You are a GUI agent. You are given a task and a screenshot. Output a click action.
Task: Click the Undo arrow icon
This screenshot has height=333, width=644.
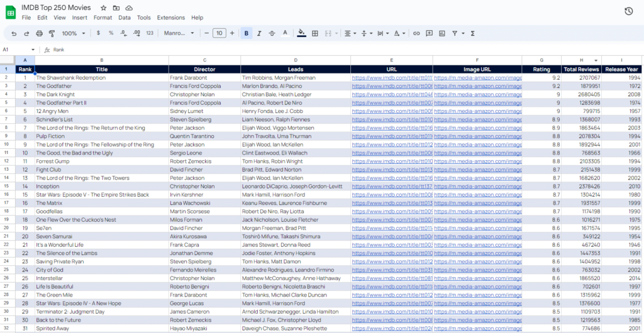pyautogui.click(x=14, y=33)
